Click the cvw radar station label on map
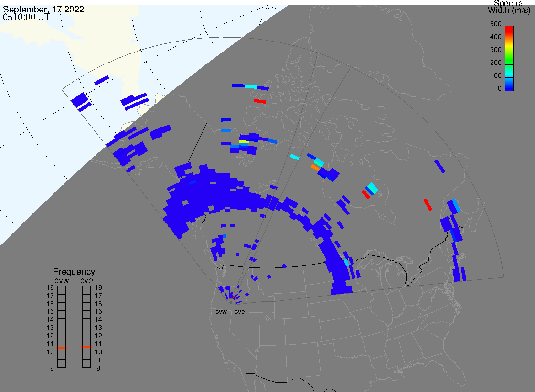This screenshot has width=535, height=392. click(221, 312)
